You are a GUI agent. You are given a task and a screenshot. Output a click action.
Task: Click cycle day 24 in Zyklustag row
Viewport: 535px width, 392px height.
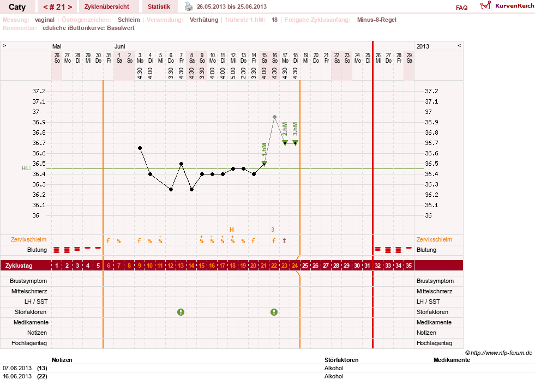click(x=295, y=266)
